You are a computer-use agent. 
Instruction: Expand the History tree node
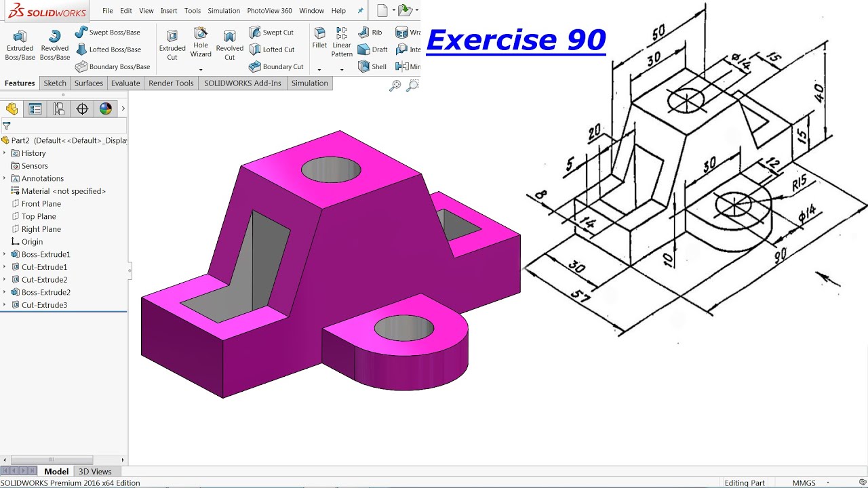(5, 153)
